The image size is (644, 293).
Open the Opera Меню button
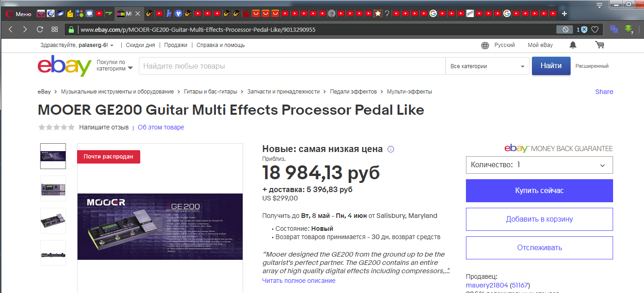point(19,14)
